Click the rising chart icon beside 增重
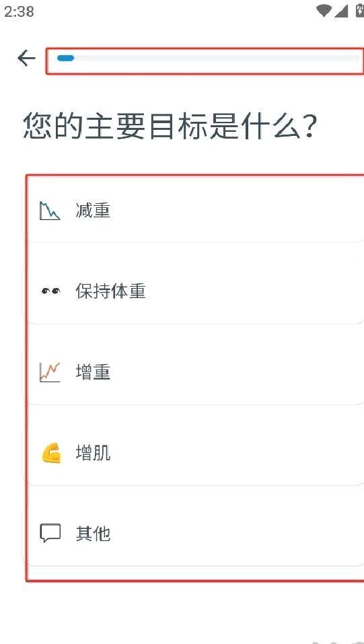 click(50, 372)
